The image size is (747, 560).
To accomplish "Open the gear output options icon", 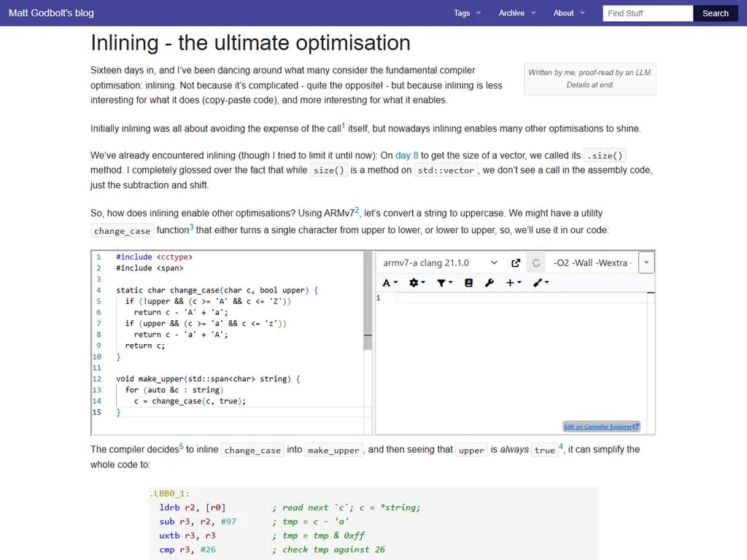I will tap(416, 283).
